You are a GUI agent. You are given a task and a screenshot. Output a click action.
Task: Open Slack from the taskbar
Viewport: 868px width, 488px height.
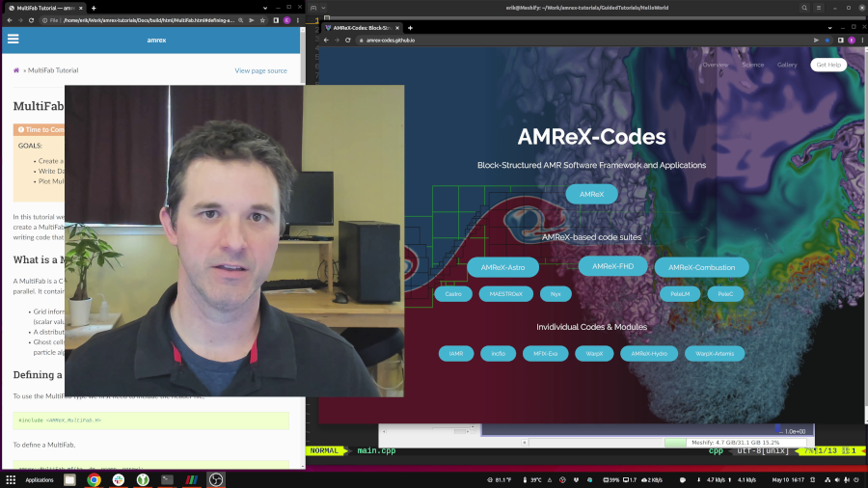click(x=119, y=479)
